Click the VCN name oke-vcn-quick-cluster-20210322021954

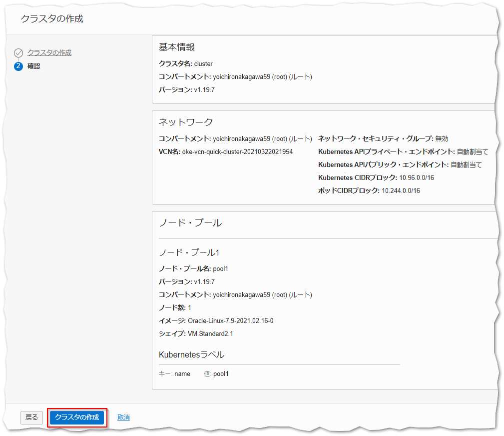tap(237, 151)
